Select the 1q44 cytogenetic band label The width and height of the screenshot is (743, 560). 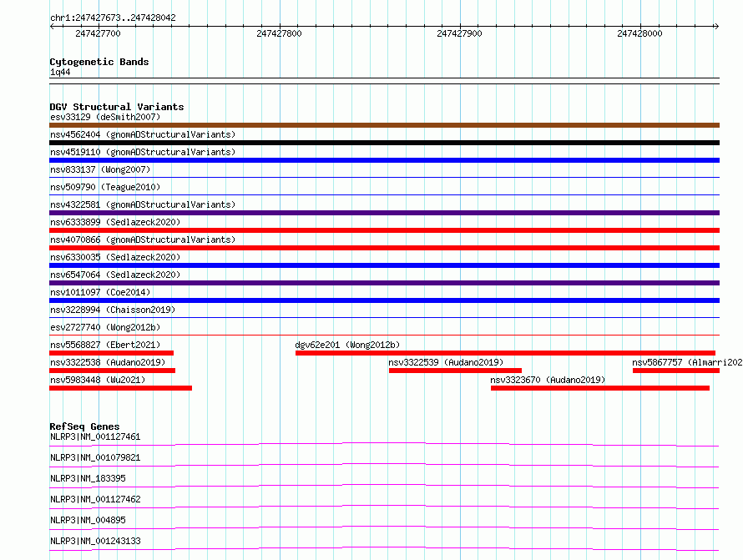pyautogui.click(x=60, y=73)
